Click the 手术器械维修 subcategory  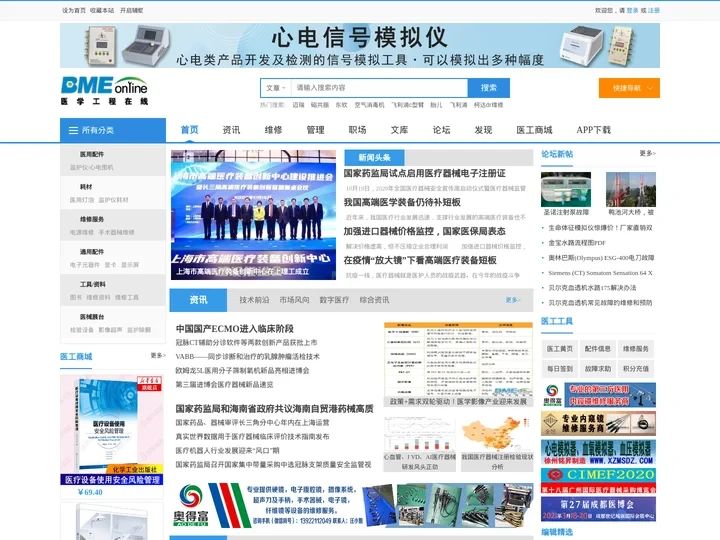(x=116, y=232)
